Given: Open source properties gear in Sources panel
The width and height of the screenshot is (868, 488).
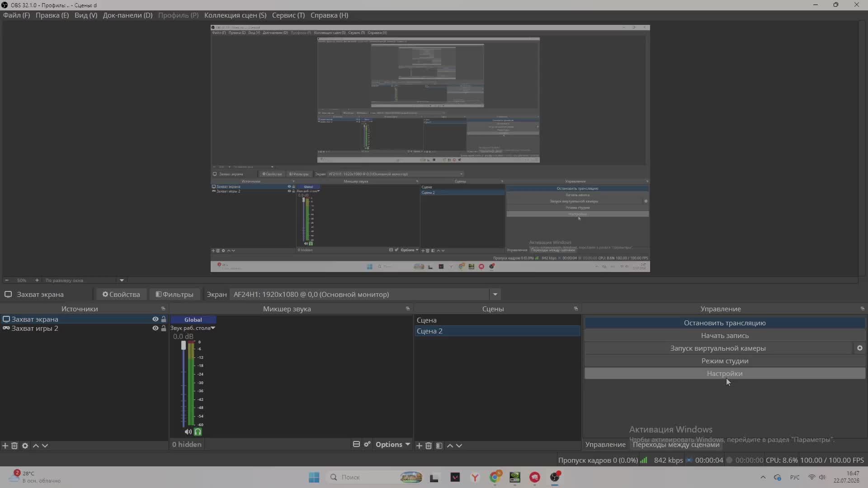Looking at the screenshot, I should (25, 446).
